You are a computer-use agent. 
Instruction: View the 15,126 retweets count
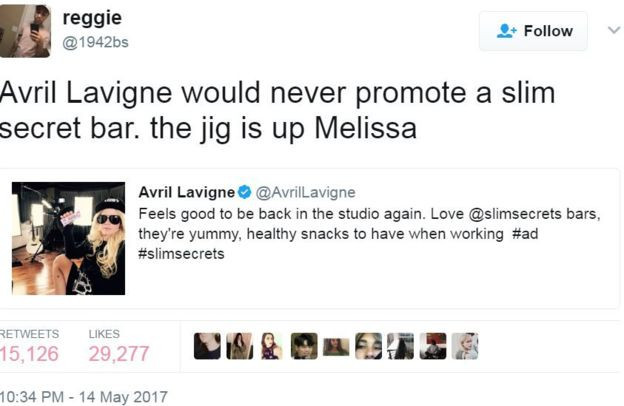(x=29, y=353)
